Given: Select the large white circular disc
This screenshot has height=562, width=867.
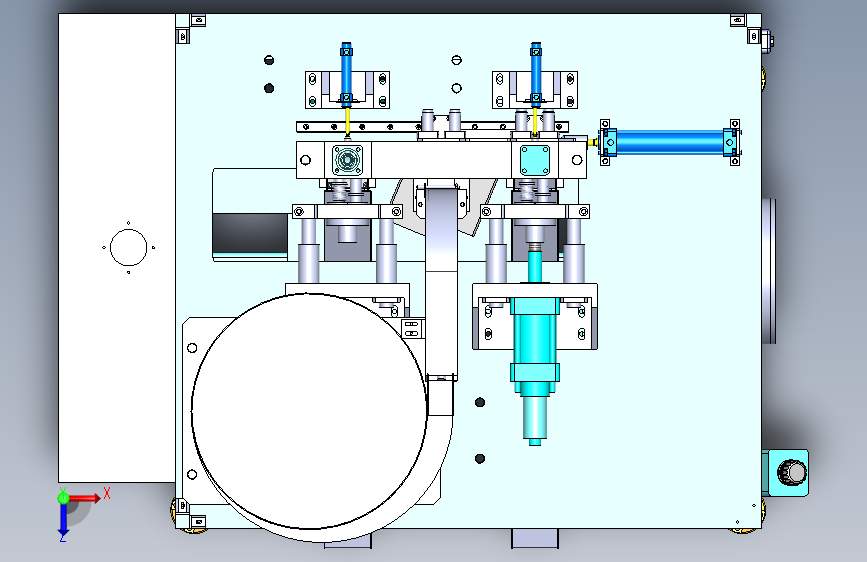Looking at the screenshot, I should (x=309, y=411).
